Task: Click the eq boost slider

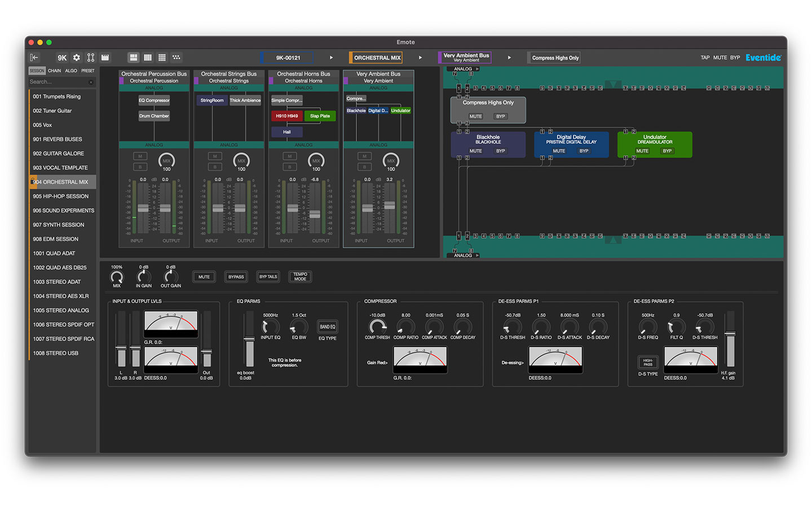Action: (x=249, y=339)
